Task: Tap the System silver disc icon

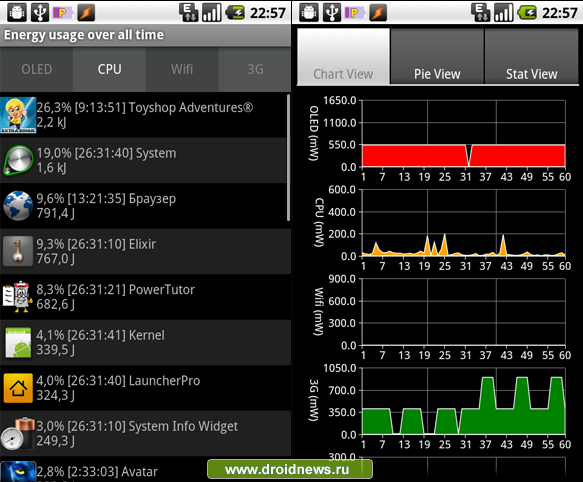Action: 18,160
